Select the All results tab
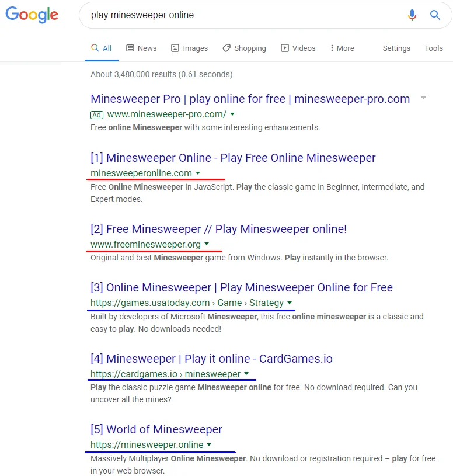This screenshot has width=453, height=476. pyautogui.click(x=102, y=48)
